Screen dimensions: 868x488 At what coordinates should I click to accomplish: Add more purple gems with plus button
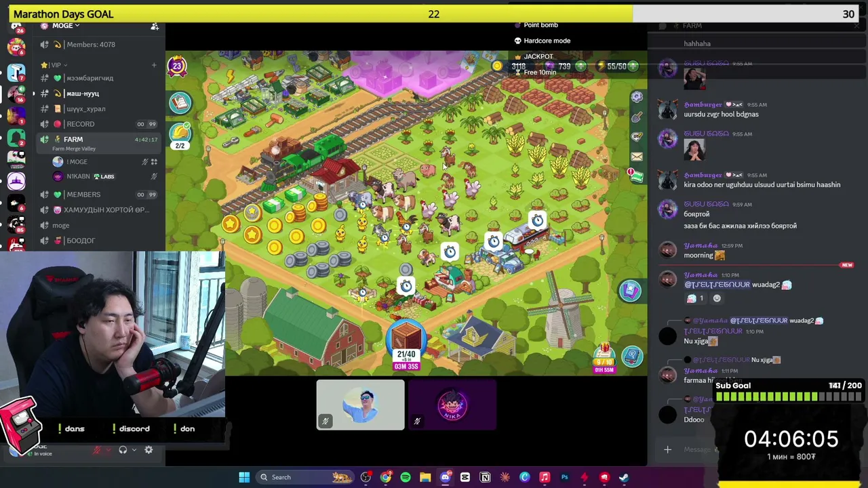pyautogui.click(x=583, y=66)
